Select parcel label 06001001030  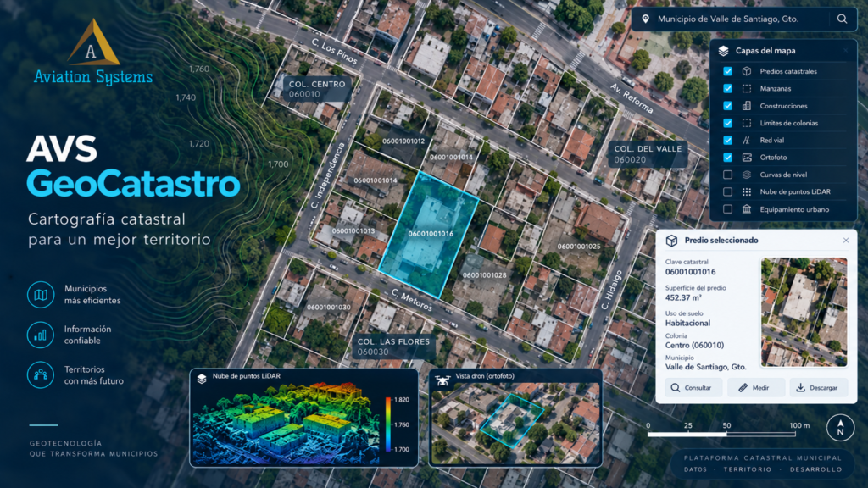click(x=328, y=307)
